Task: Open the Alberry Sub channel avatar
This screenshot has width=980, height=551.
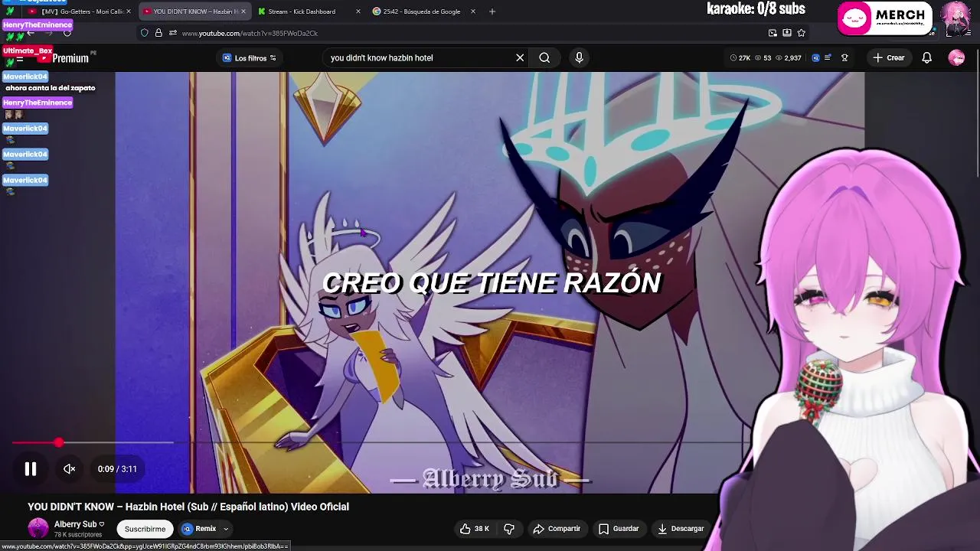Action: pos(38,528)
